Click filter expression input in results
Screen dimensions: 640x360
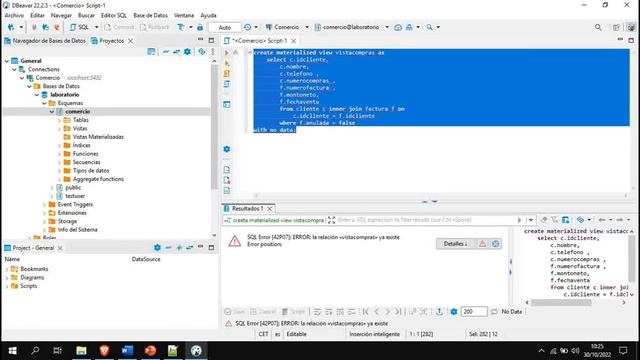click(424, 220)
